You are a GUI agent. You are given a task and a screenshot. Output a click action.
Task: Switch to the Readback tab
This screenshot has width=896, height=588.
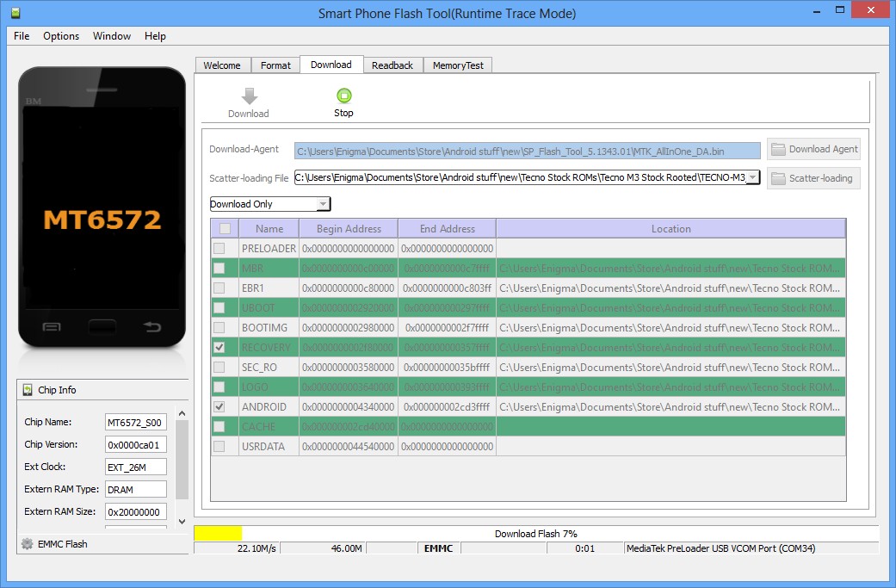(x=392, y=65)
